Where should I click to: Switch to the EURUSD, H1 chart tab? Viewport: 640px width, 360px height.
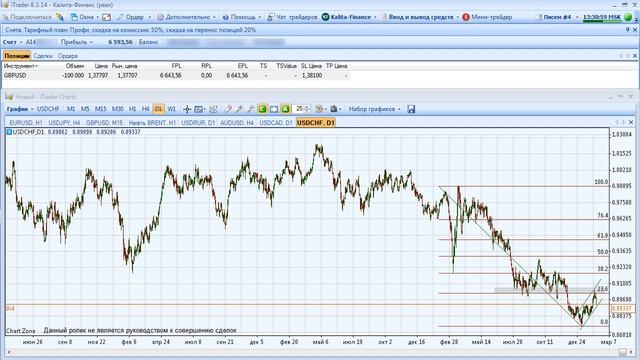[26, 122]
